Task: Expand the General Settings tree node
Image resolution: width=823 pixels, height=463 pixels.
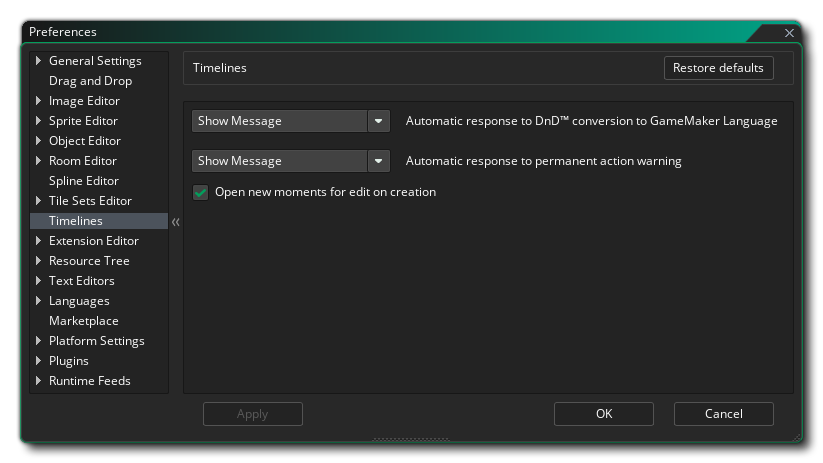Action: 39,61
